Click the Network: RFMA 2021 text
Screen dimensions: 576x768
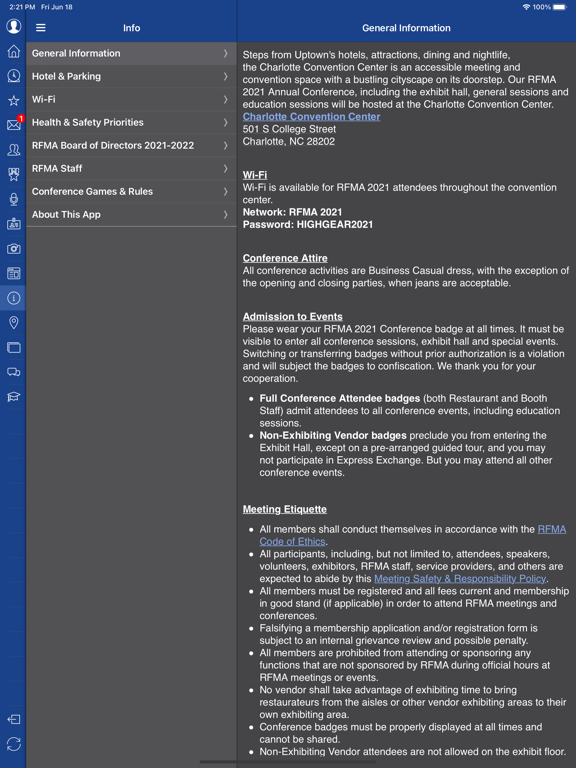point(292,212)
